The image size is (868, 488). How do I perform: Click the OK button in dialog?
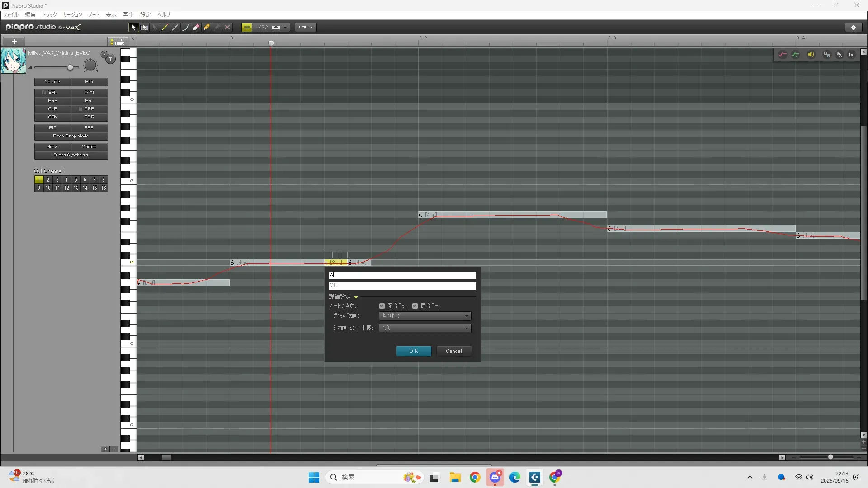point(414,351)
